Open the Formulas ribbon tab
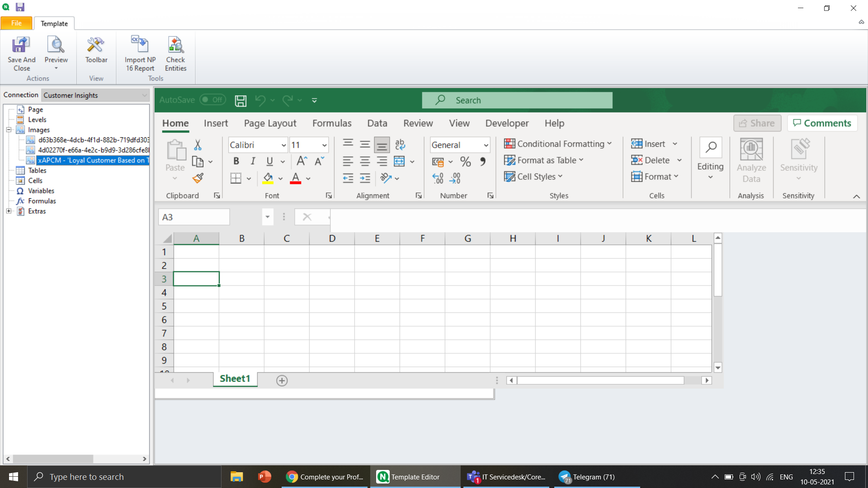868x488 pixels. tap(331, 123)
